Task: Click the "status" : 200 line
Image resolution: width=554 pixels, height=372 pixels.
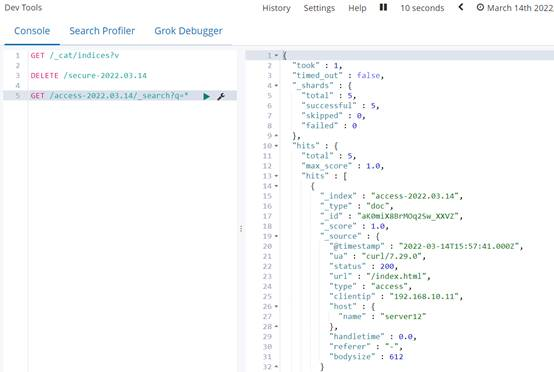Action: [x=363, y=266]
